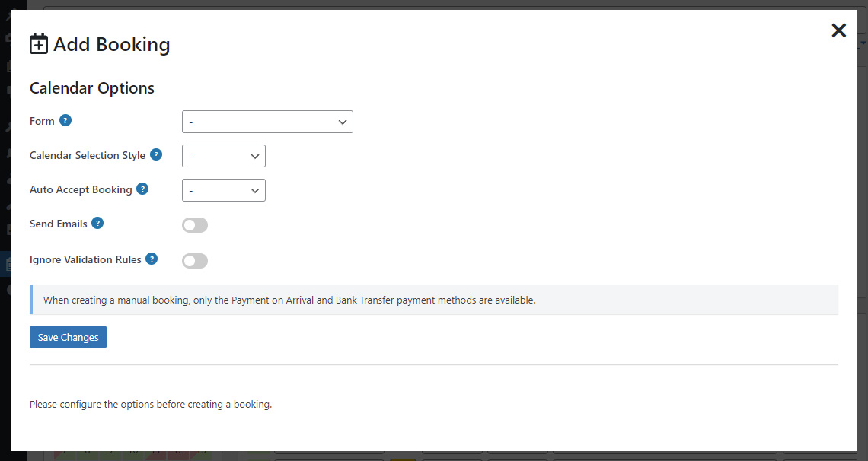
Task: Click the payment methods info notice bar
Action: tap(434, 299)
